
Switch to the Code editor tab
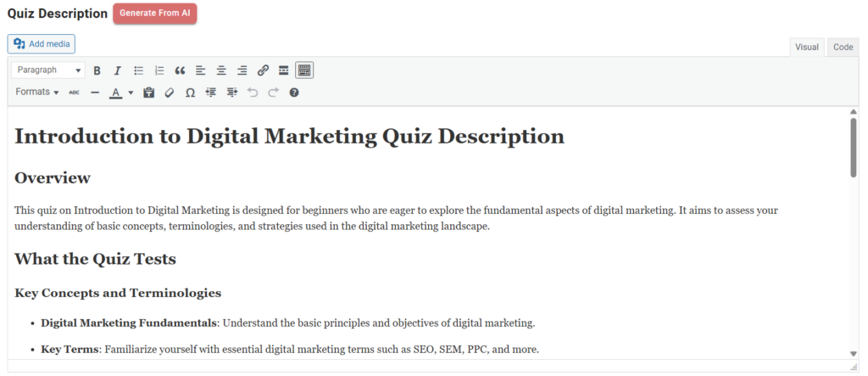click(843, 48)
